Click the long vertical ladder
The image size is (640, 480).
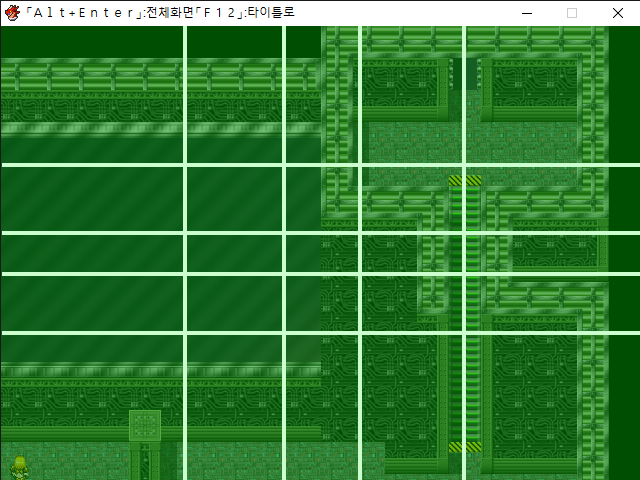click(465, 314)
